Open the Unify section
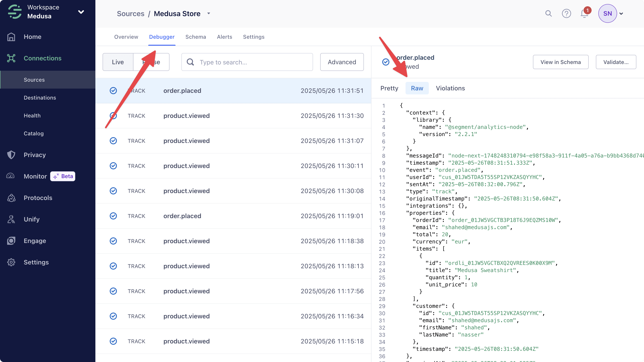644x362 pixels. click(x=32, y=219)
